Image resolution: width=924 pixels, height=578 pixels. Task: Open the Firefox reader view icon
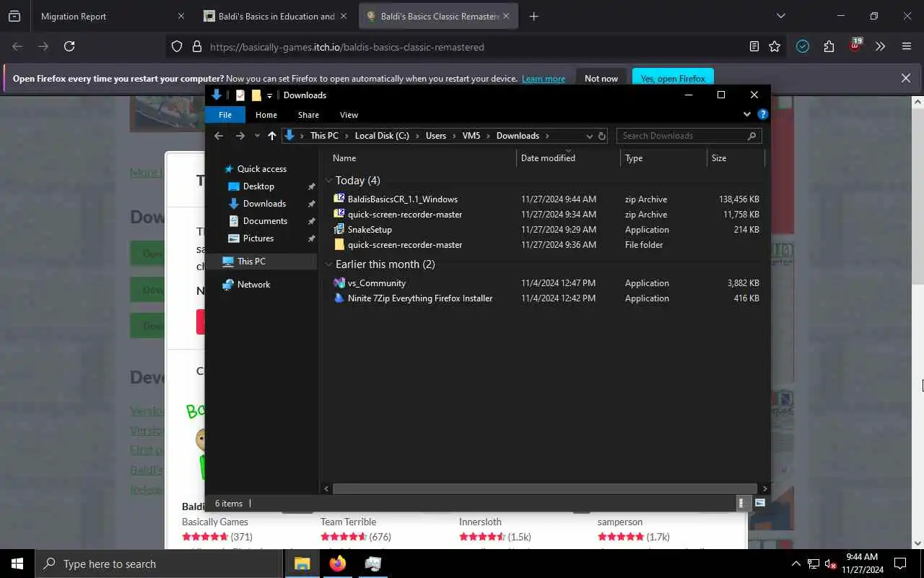[754, 46]
